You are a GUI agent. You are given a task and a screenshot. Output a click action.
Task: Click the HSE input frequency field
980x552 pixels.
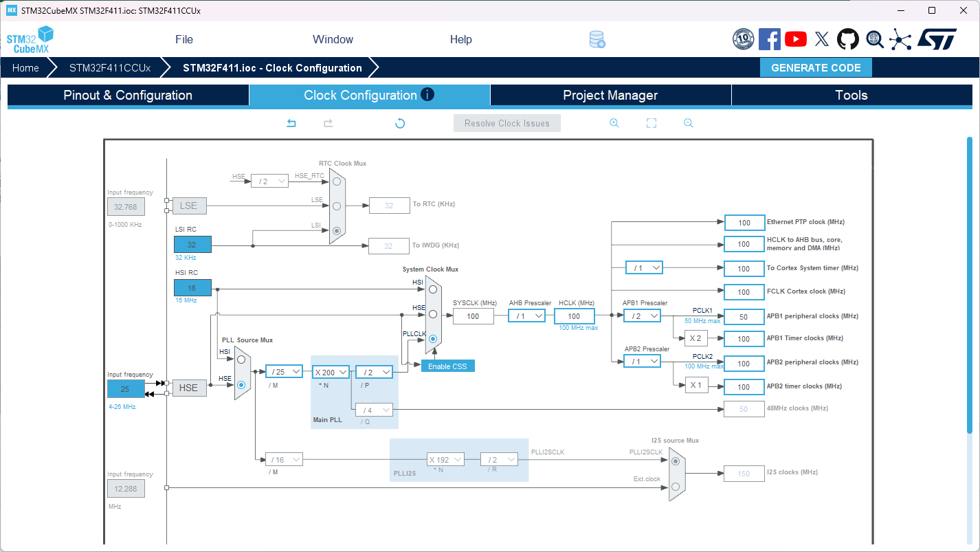point(126,389)
